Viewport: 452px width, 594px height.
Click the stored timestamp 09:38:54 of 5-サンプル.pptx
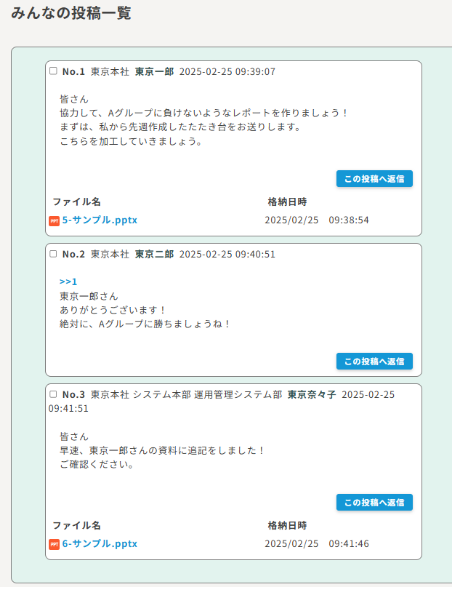point(349,220)
